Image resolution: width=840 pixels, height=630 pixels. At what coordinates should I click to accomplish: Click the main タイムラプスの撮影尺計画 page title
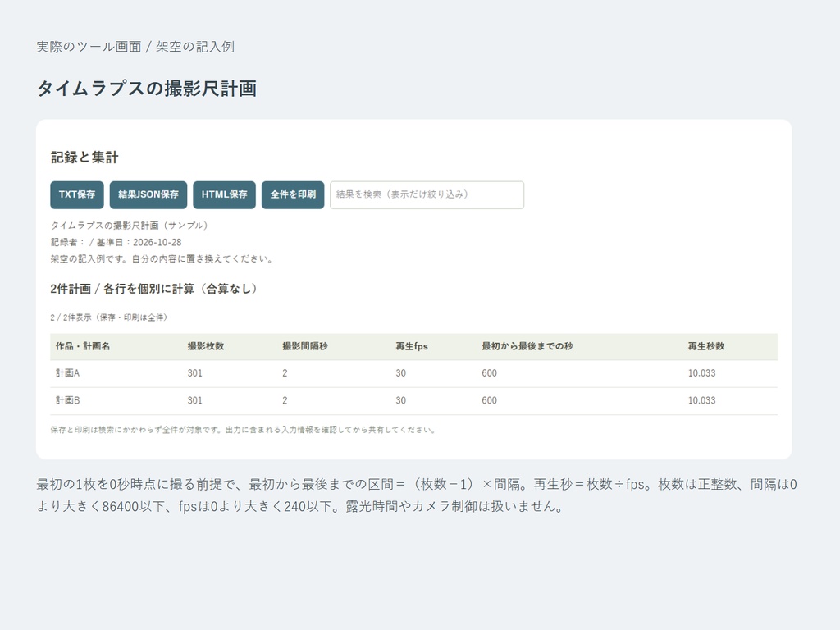click(x=147, y=89)
